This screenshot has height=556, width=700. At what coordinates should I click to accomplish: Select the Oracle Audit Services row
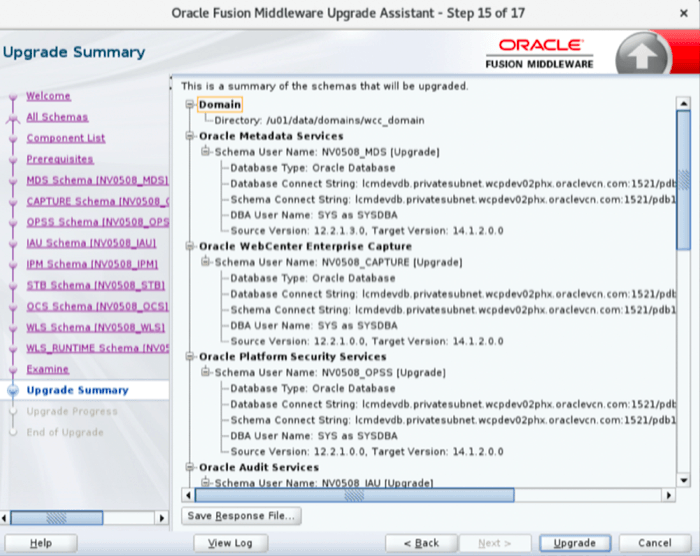point(258,467)
